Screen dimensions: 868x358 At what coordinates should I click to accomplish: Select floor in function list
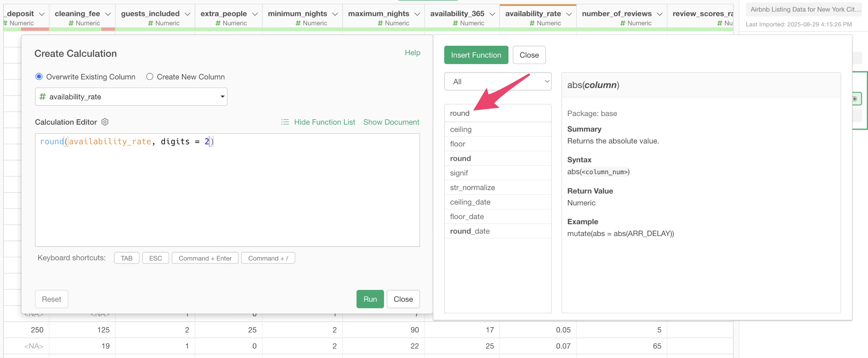(x=497, y=144)
